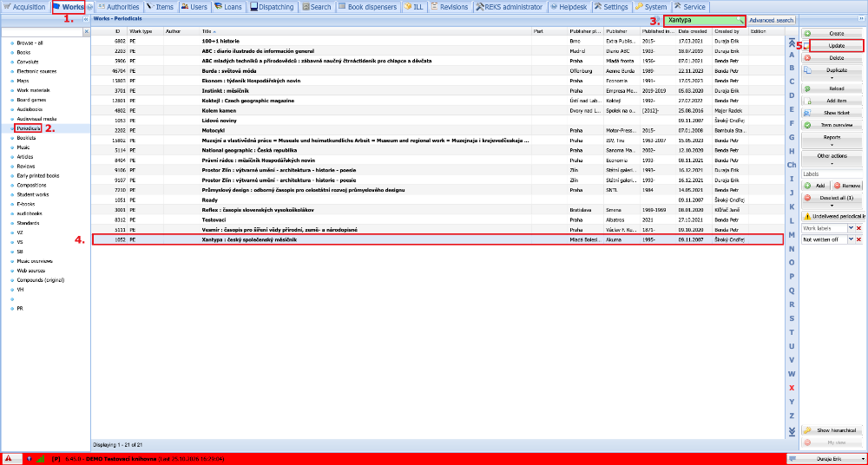The height and width of the screenshot is (465, 868).
Task: Jump to letter M in alphabet index
Action: point(792,234)
